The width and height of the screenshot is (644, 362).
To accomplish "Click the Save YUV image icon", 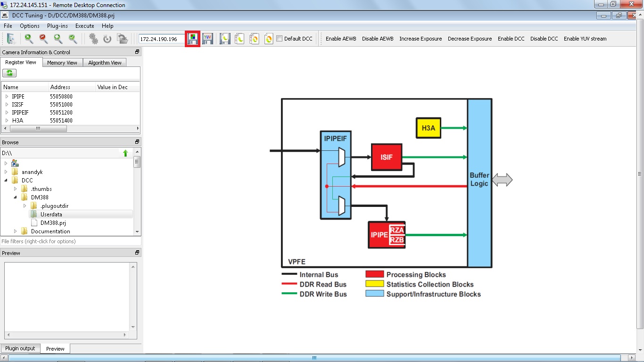I will (207, 39).
